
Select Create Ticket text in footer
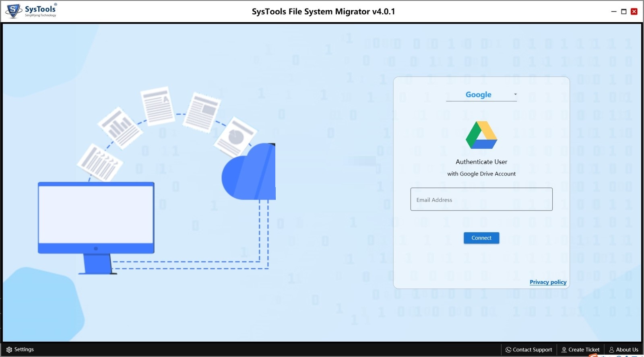(584, 350)
